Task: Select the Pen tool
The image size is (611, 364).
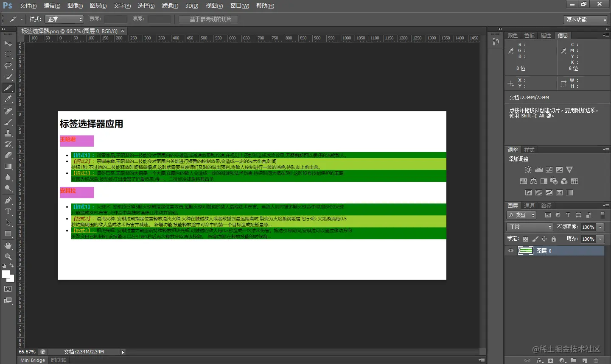Action: pyautogui.click(x=8, y=200)
